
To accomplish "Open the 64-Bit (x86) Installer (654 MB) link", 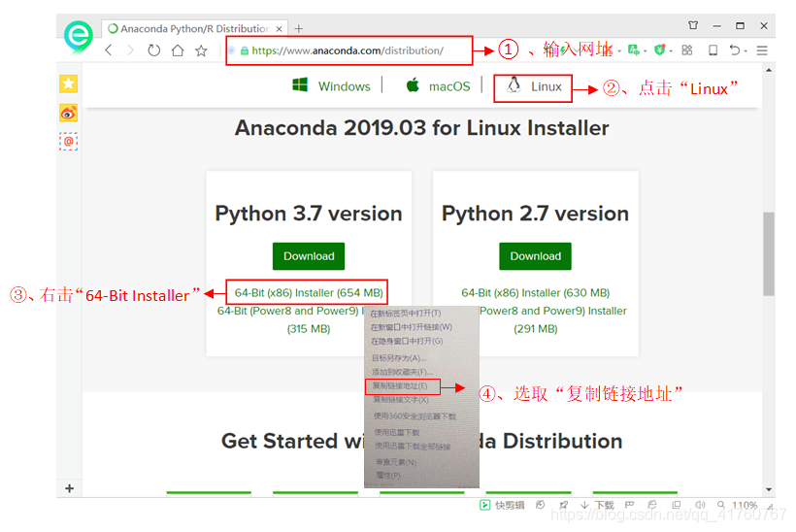I will (x=309, y=293).
